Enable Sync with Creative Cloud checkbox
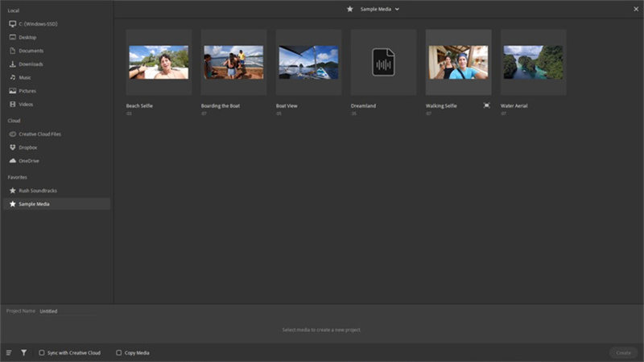The height and width of the screenshot is (362, 644). tap(42, 352)
